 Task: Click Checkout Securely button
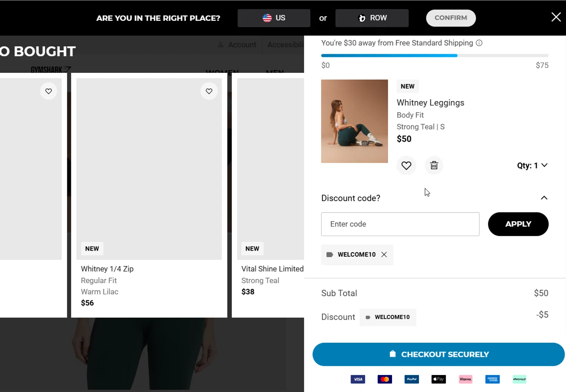(x=438, y=354)
